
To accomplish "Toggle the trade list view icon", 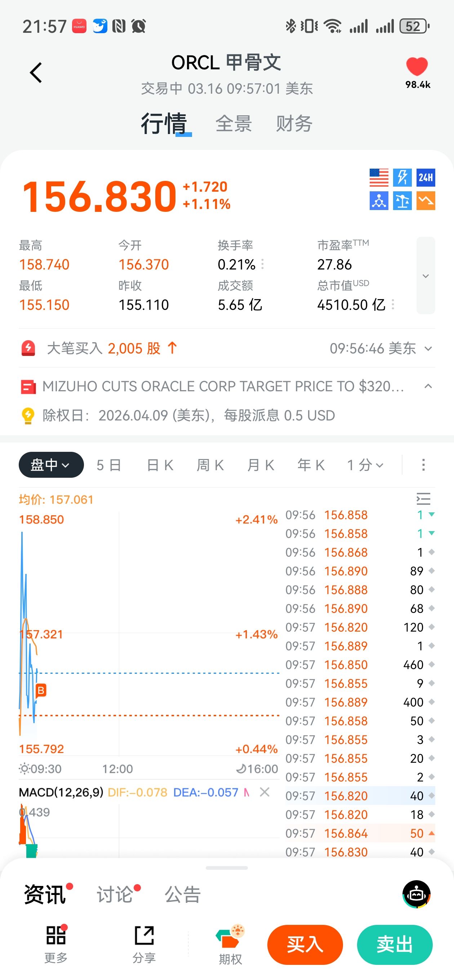I will point(423,498).
